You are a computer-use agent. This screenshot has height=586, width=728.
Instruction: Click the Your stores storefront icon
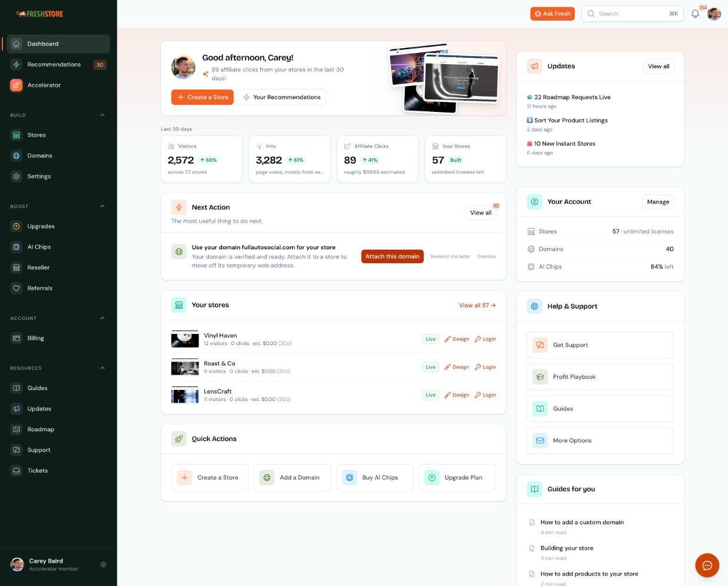click(x=178, y=305)
